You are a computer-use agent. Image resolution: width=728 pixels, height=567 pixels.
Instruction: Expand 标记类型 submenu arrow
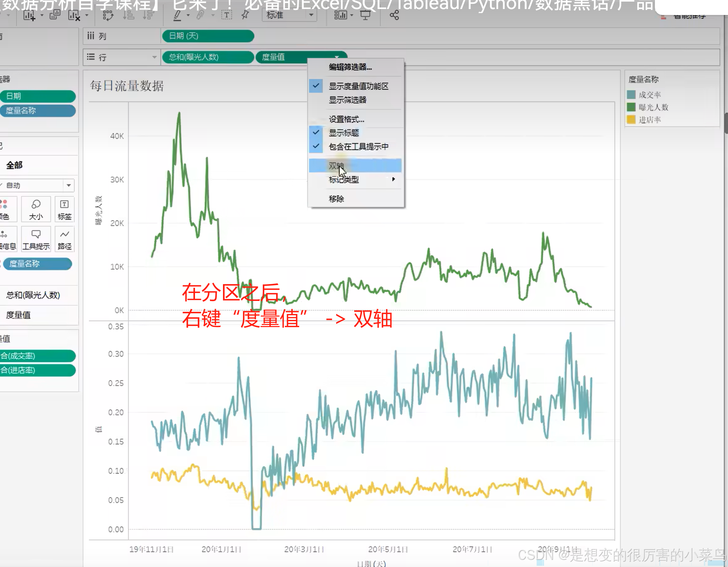393,180
